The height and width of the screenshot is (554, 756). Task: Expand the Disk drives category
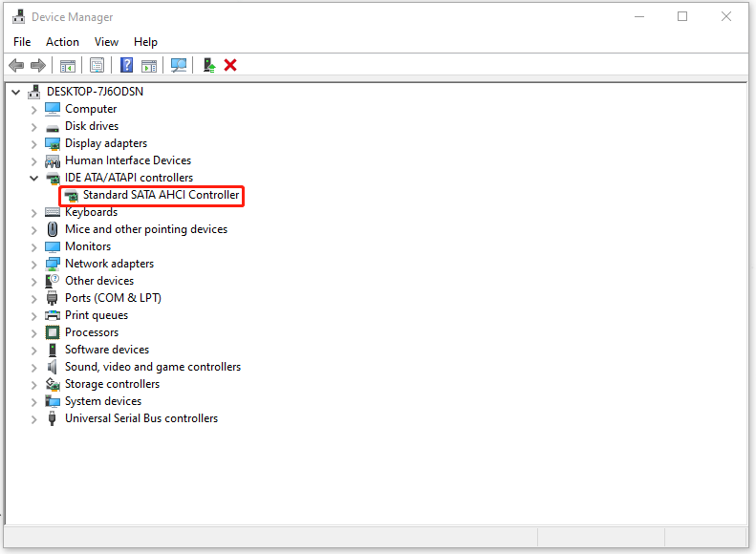pos(33,127)
